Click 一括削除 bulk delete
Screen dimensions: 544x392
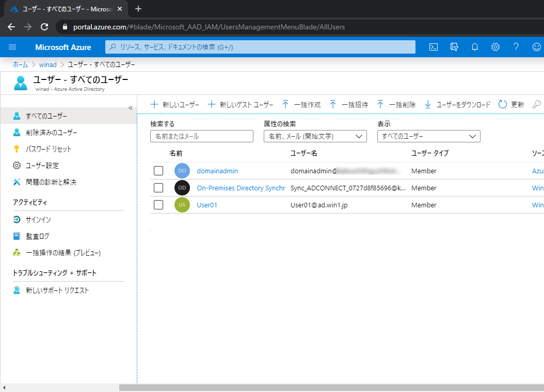(396, 105)
